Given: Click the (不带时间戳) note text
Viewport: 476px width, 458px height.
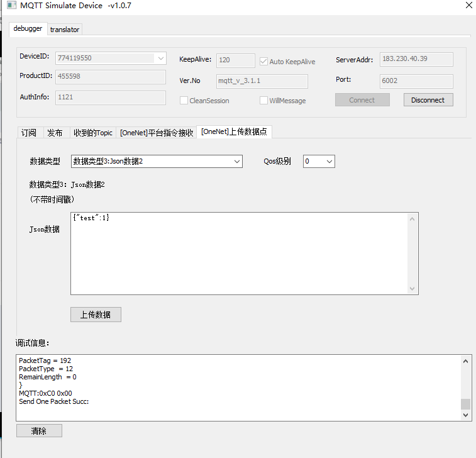Looking at the screenshot, I should [52, 199].
